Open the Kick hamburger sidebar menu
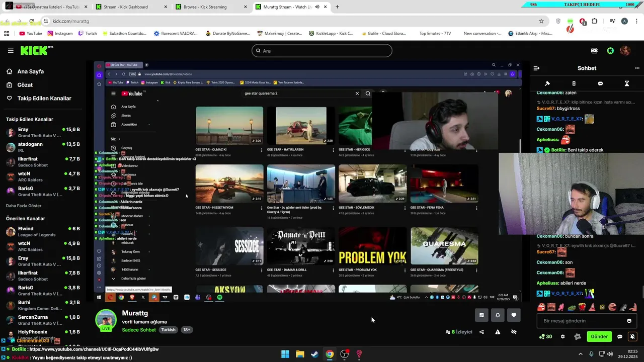 11,51
